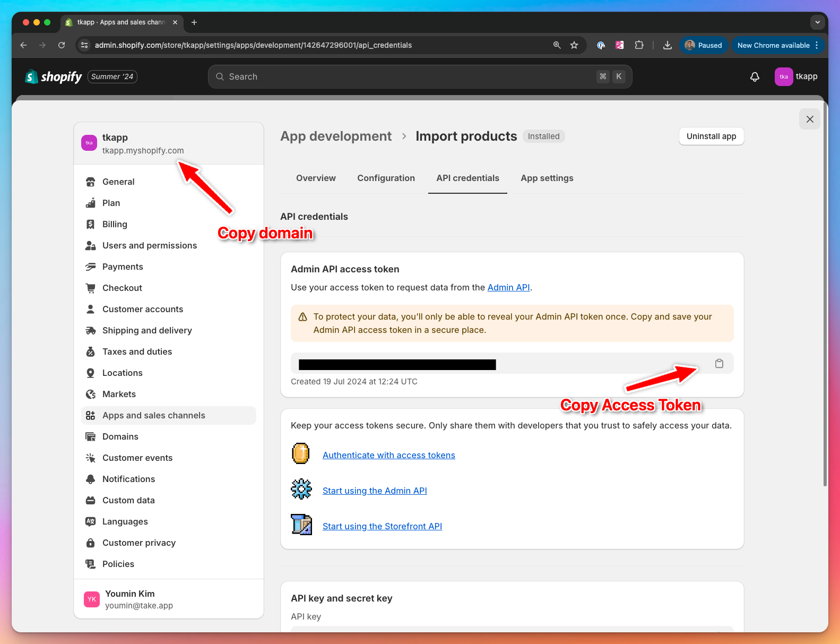Viewport: 840px width, 644px height.
Task: Open the Billing receipt icon
Action: coord(91,224)
